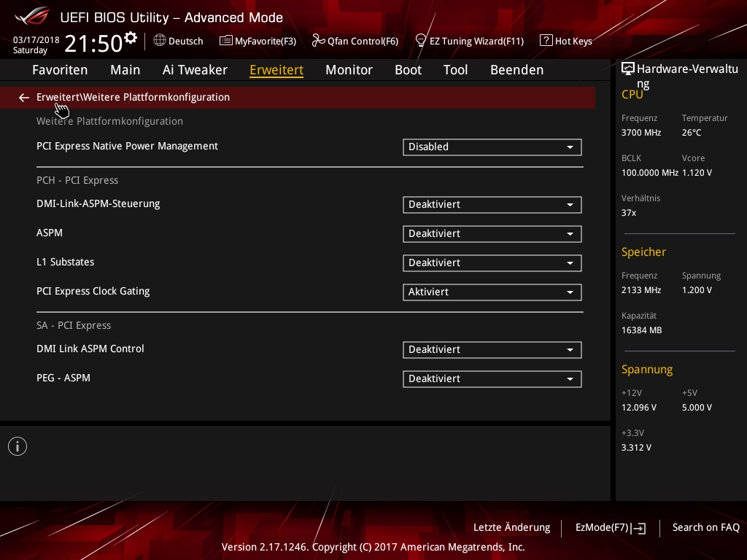The image size is (747, 560).
Task: Click the Qfan fan icon
Action: [318, 41]
